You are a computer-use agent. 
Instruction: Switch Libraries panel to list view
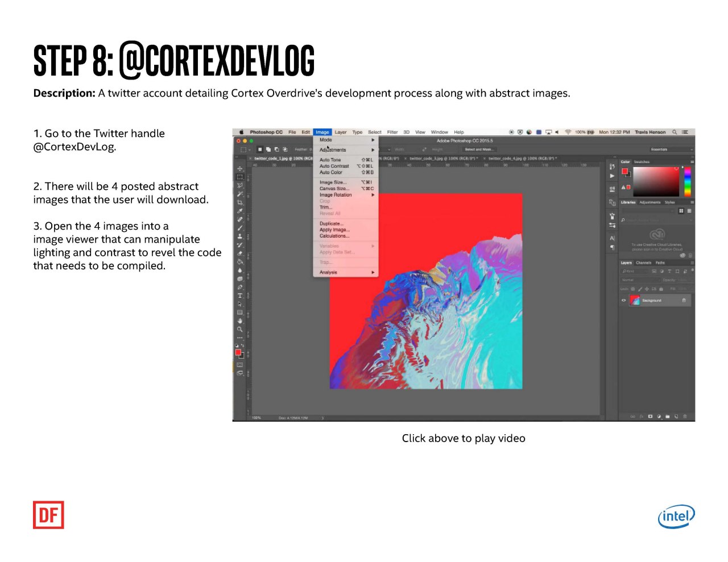[x=689, y=211]
